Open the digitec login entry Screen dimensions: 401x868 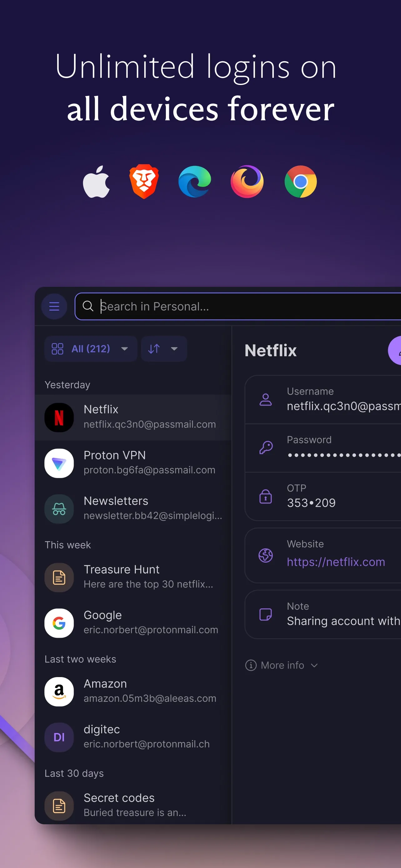tap(133, 737)
